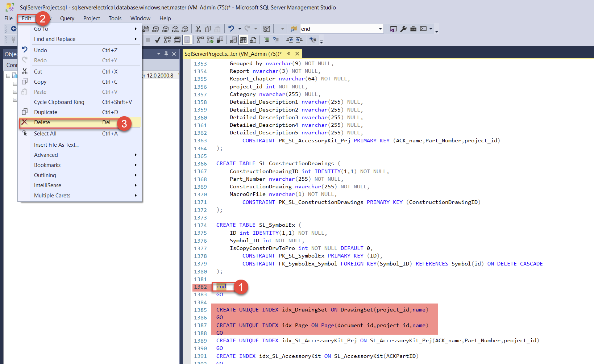Click the New Query toolbar icon
This screenshot has width=594, height=364.
pyautogui.click(x=146, y=29)
